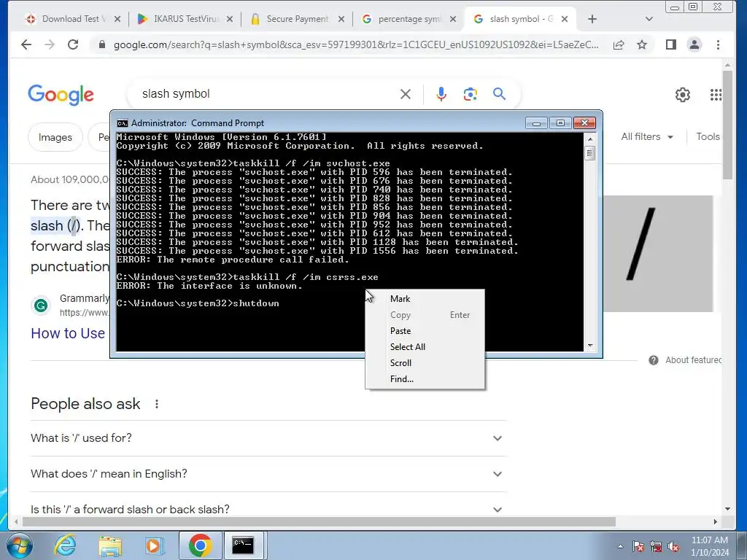Image resolution: width=747 pixels, height=560 pixels.
Task: Open Command Prompt system menu icon
Action: coord(123,123)
